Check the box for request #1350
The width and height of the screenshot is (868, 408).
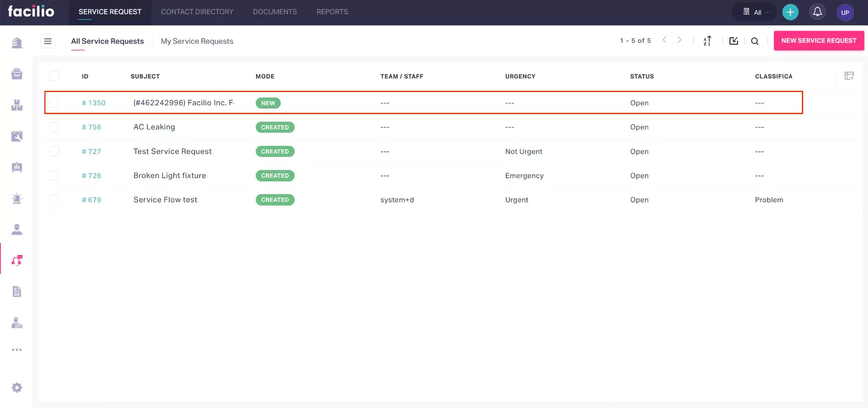coord(54,103)
